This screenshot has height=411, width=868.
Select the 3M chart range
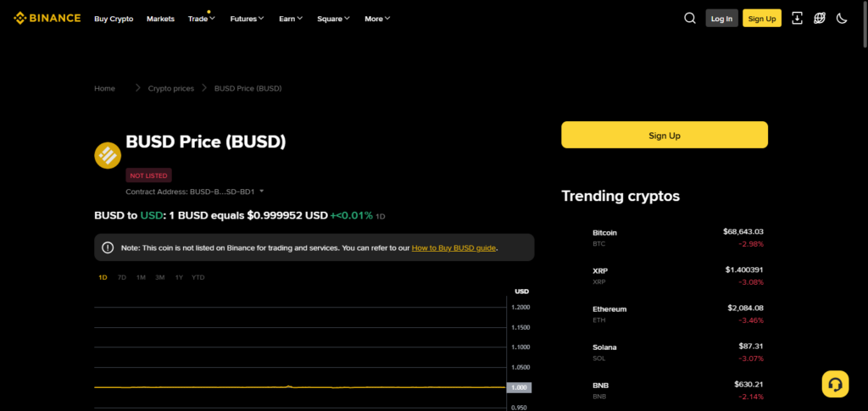tap(160, 277)
